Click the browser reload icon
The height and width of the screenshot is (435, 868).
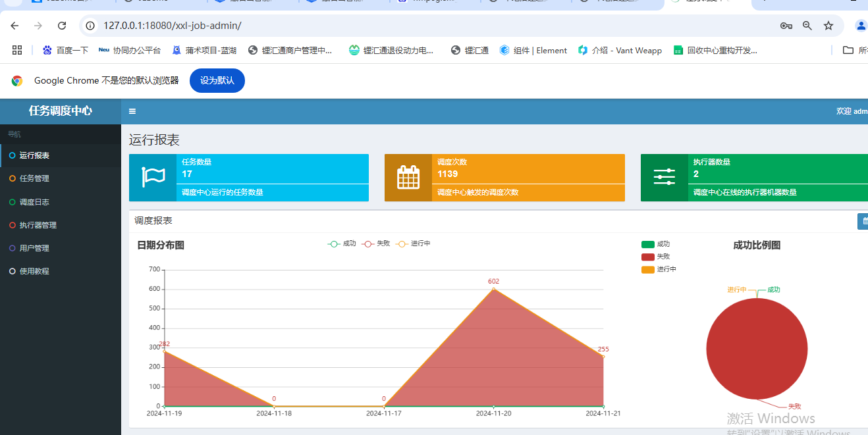(x=62, y=26)
